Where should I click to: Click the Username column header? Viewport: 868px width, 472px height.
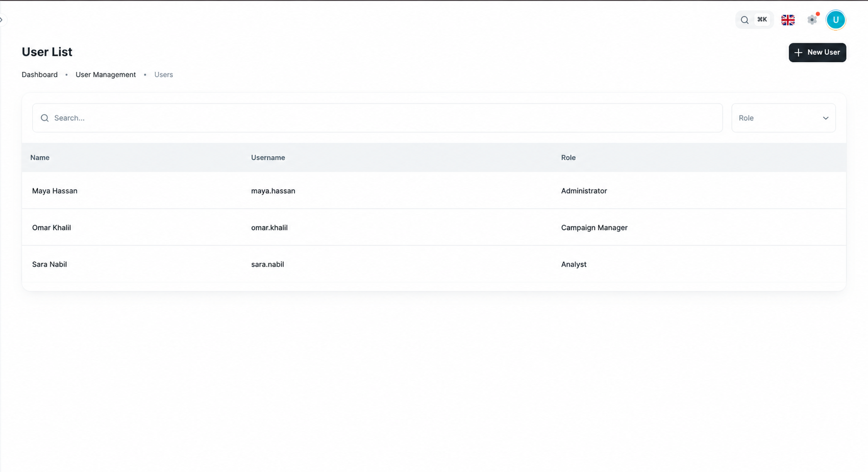tap(268, 158)
